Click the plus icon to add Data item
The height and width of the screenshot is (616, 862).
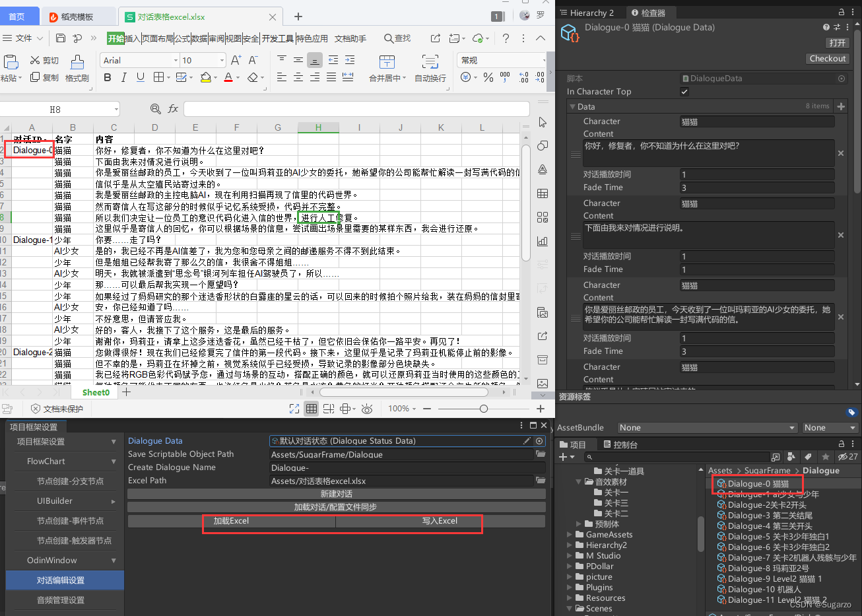(841, 106)
